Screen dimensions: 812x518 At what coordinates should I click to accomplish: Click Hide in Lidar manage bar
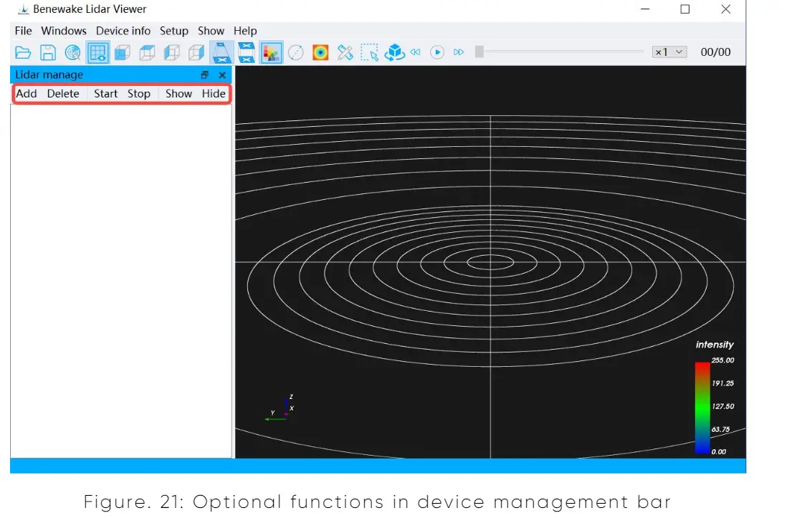click(214, 94)
